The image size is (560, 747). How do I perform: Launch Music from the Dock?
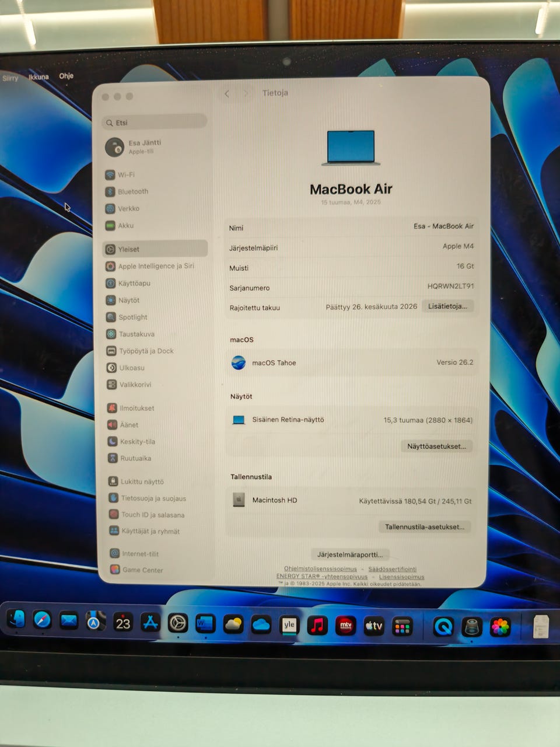(x=317, y=626)
